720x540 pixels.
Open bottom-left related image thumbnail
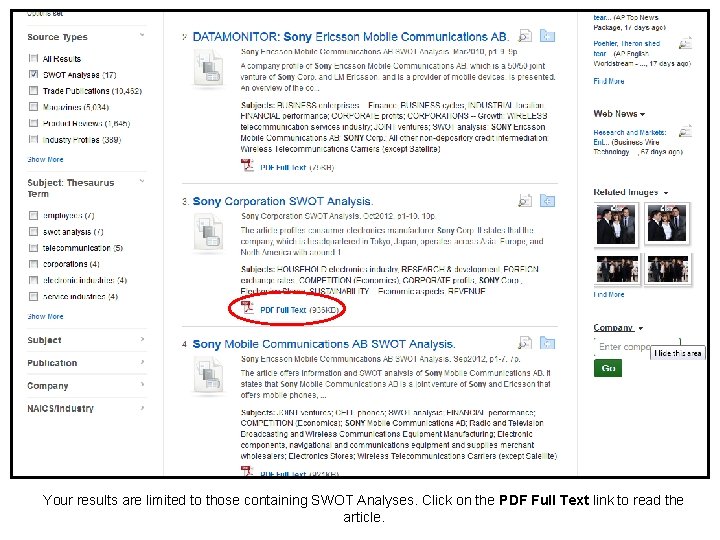coord(617,269)
